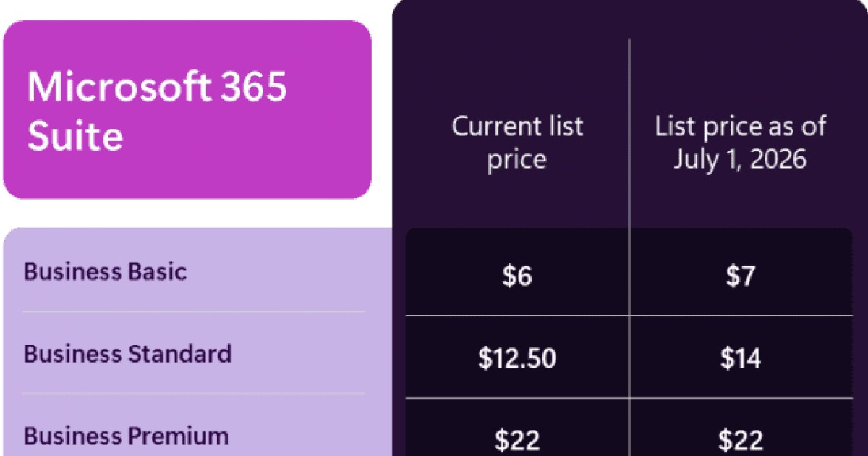
Task: Click the word Suite in the title
Action: [x=75, y=136]
